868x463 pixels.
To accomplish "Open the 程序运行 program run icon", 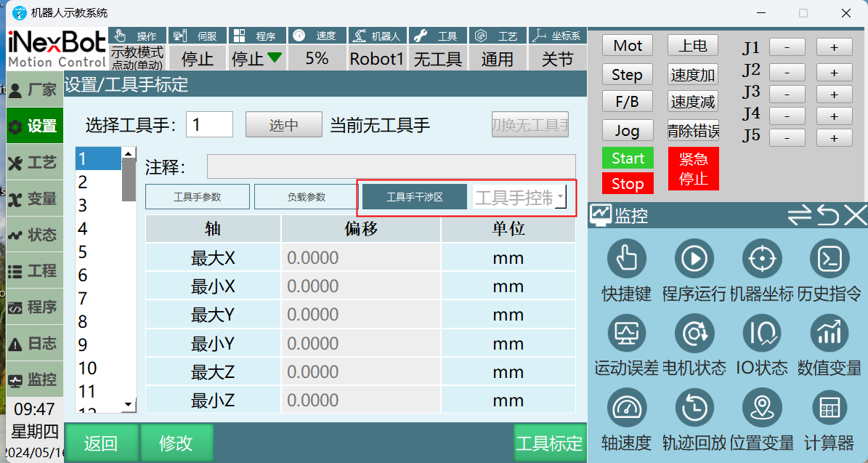I will (x=694, y=258).
